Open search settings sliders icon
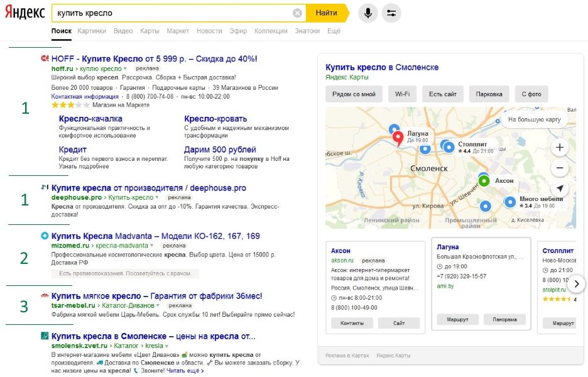588x377 pixels. click(391, 13)
